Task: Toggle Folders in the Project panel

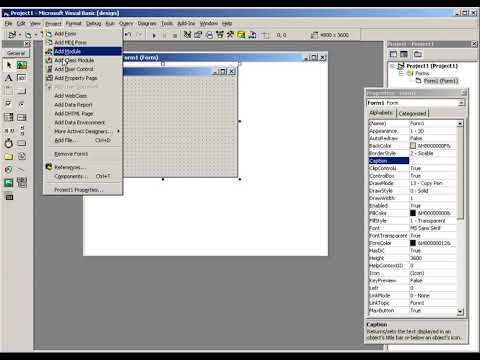Action: pos(417,54)
